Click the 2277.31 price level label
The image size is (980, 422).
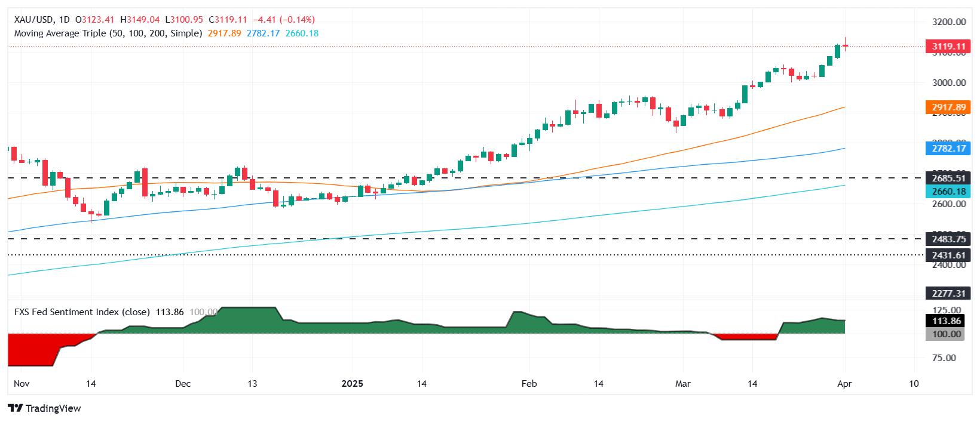click(x=947, y=294)
